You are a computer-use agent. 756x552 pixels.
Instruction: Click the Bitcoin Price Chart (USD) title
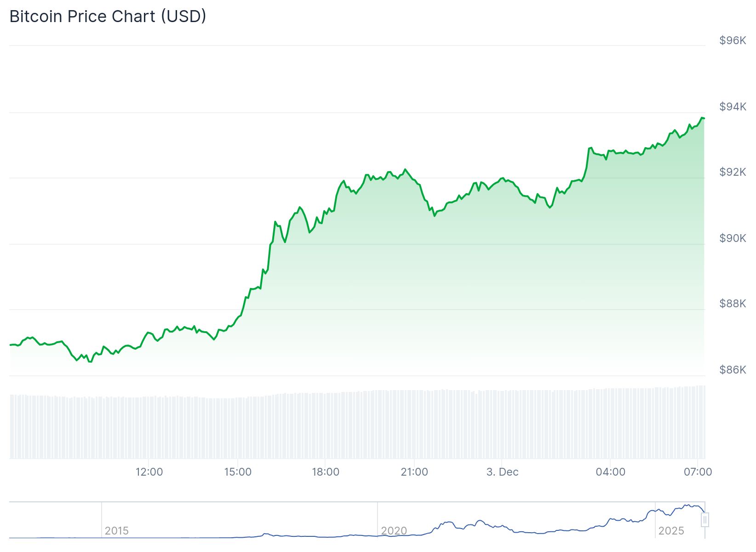(x=108, y=17)
